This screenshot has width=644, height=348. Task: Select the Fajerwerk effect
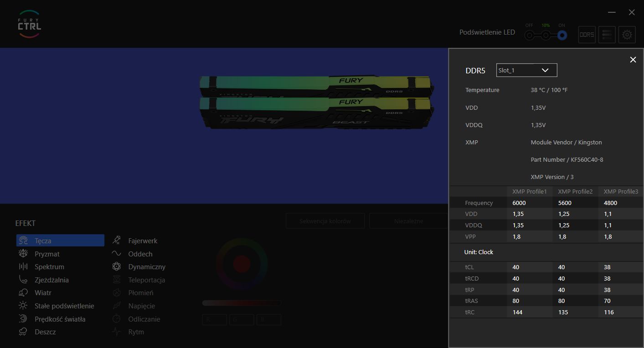[x=143, y=241]
